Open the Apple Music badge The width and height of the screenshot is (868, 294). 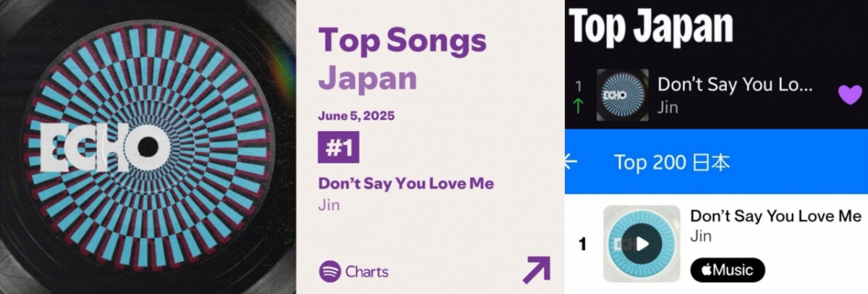point(727,270)
